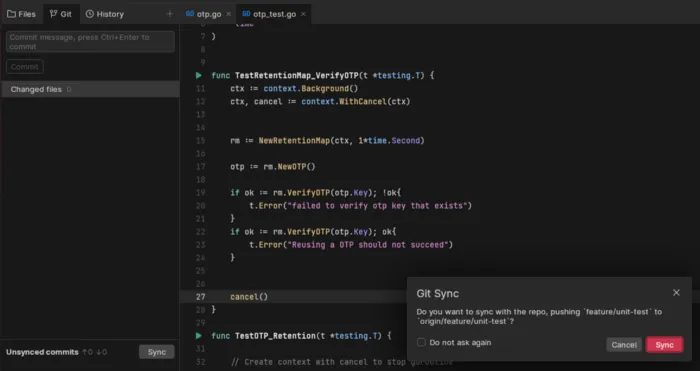The width and height of the screenshot is (700, 371).
Task: Click the cancel() call on line 27
Action: point(249,296)
